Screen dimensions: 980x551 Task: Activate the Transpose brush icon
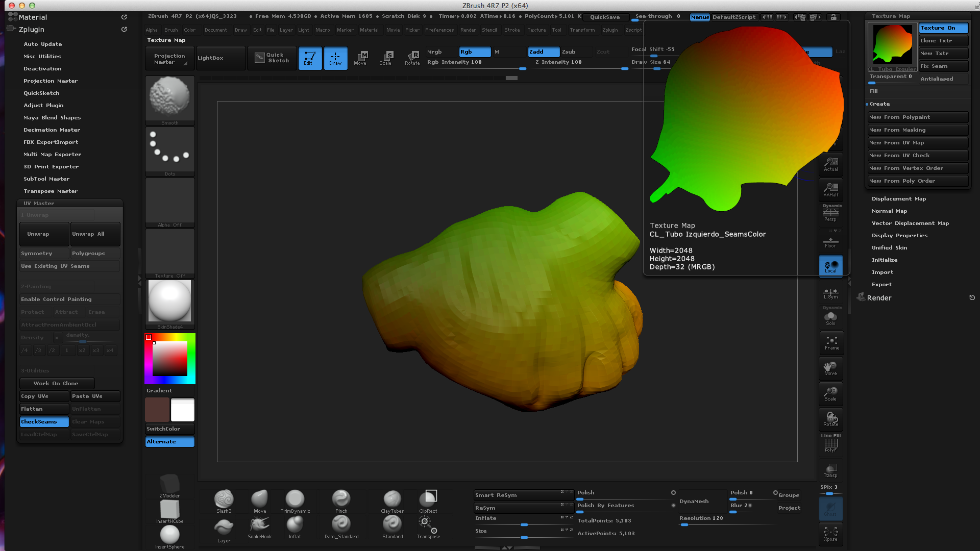point(428,524)
